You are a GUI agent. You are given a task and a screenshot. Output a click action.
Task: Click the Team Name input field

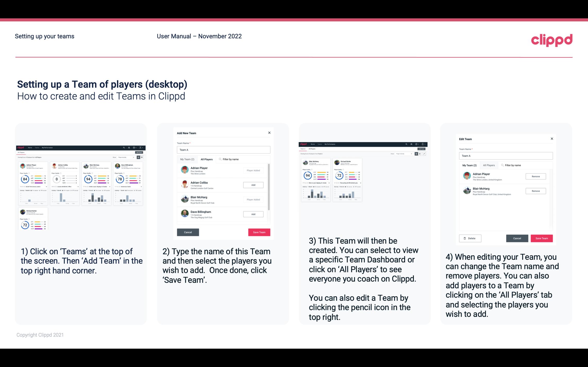pos(223,149)
